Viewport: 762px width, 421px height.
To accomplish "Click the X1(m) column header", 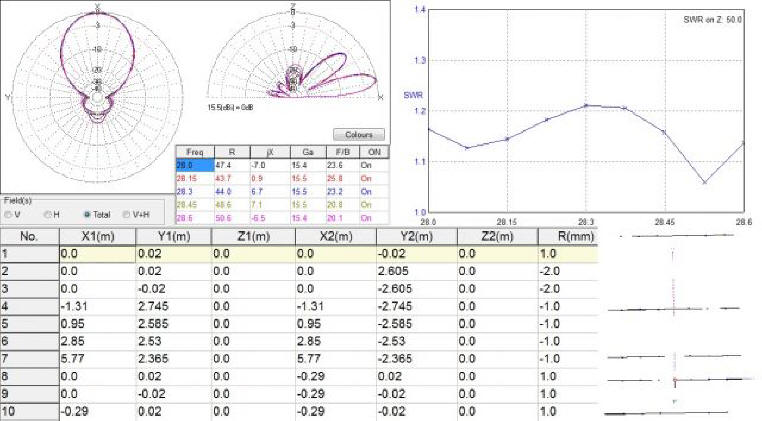I will point(98,237).
